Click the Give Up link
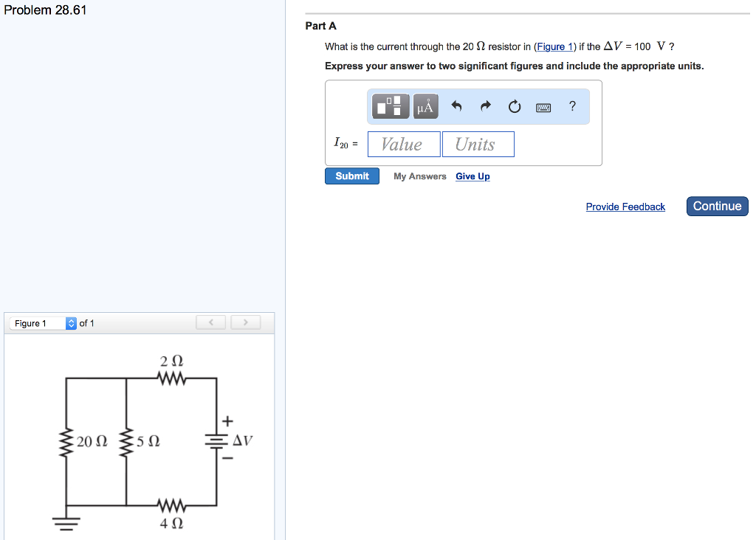This screenshot has width=756, height=540. (x=472, y=176)
